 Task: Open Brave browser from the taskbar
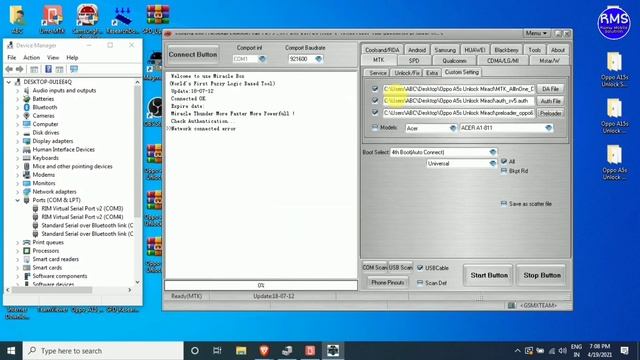point(264,351)
